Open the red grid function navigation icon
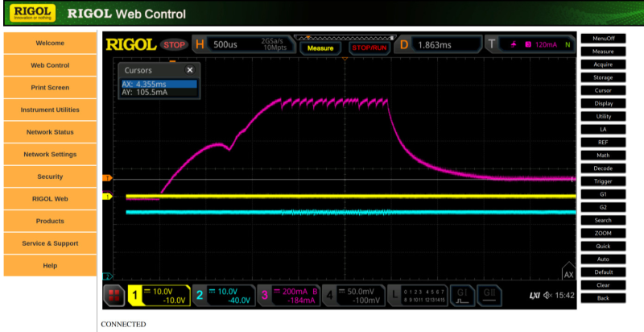This screenshot has height=332, width=644. pyautogui.click(x=114, y=296)
